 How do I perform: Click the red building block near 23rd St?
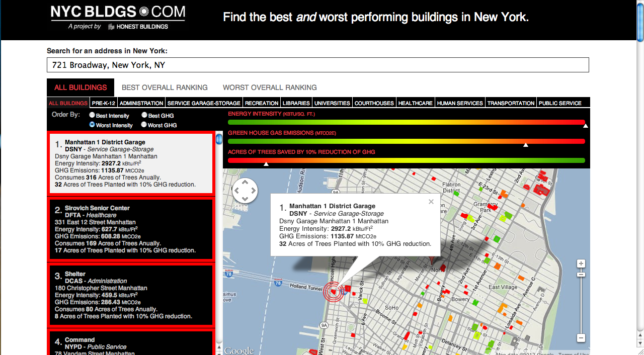click(x=542, y=190)
